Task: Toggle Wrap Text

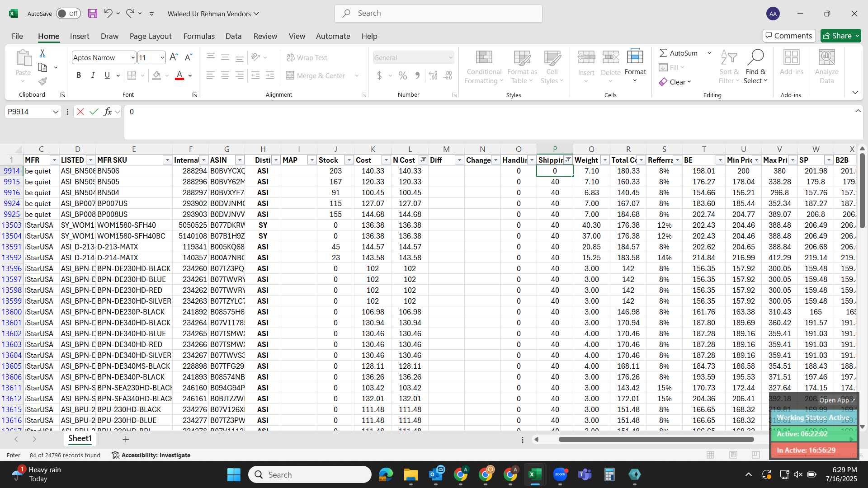Action: (x=307, y=57)
